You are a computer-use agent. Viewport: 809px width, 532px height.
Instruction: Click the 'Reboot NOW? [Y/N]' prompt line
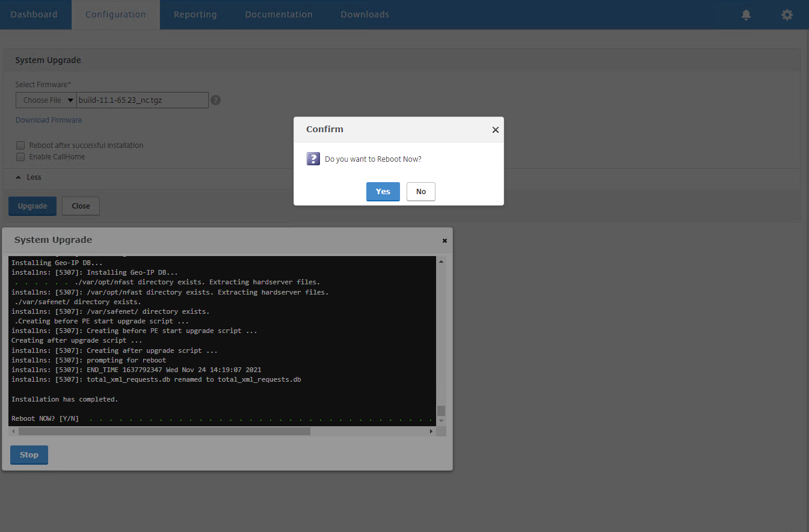pyautogui.click(x=45, y=418)
